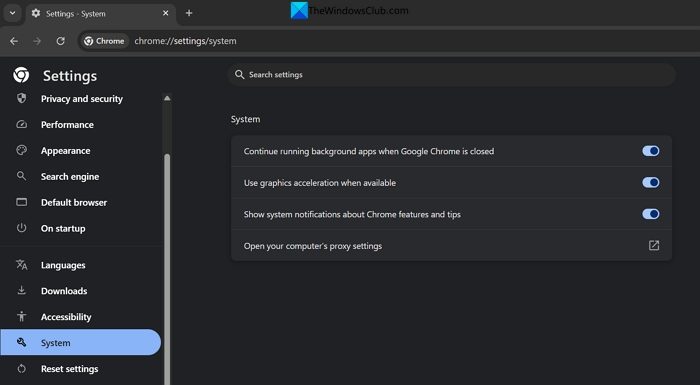Open Downloads settings
700x385 pixels.
tap(64, 291)
